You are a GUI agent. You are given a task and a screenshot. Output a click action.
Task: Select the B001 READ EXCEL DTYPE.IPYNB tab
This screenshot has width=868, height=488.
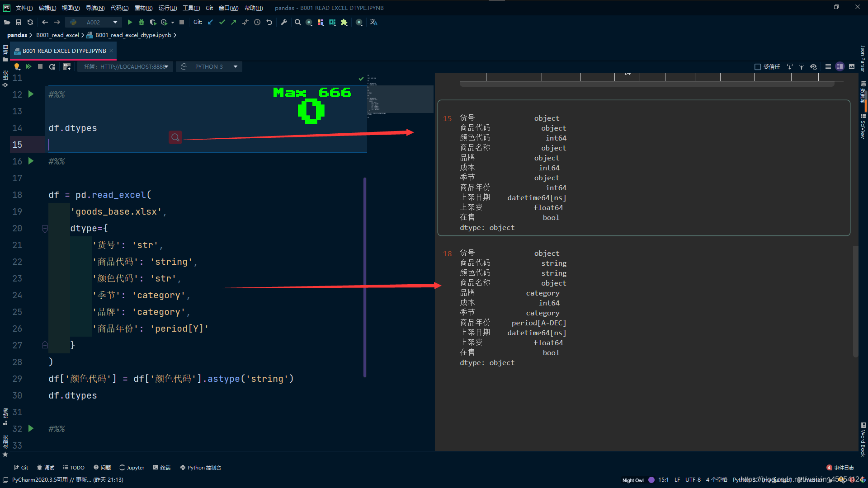tap(64, 51)
